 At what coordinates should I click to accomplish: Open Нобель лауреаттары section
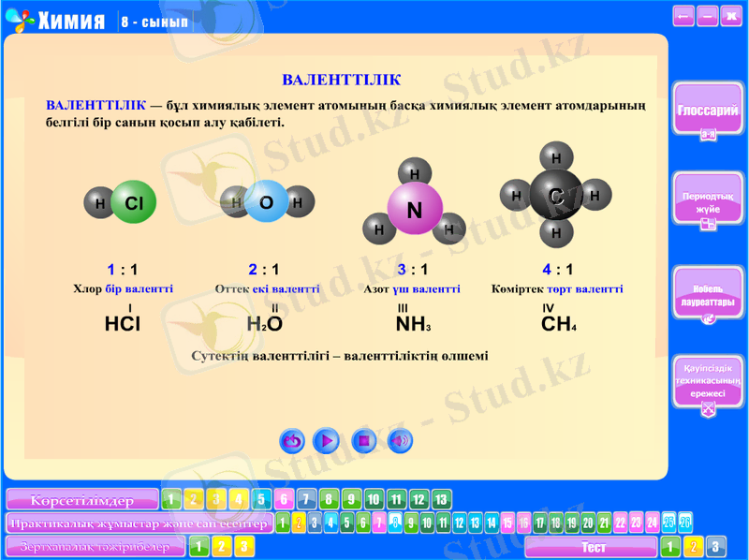[x=708, y=297]
